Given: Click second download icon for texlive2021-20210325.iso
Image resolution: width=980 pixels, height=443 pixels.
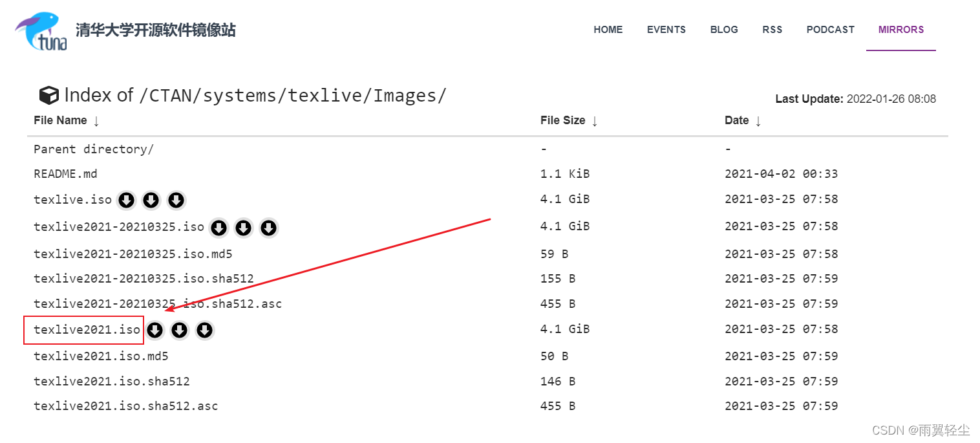Looking at the screenshot, I should click(244, 228).
